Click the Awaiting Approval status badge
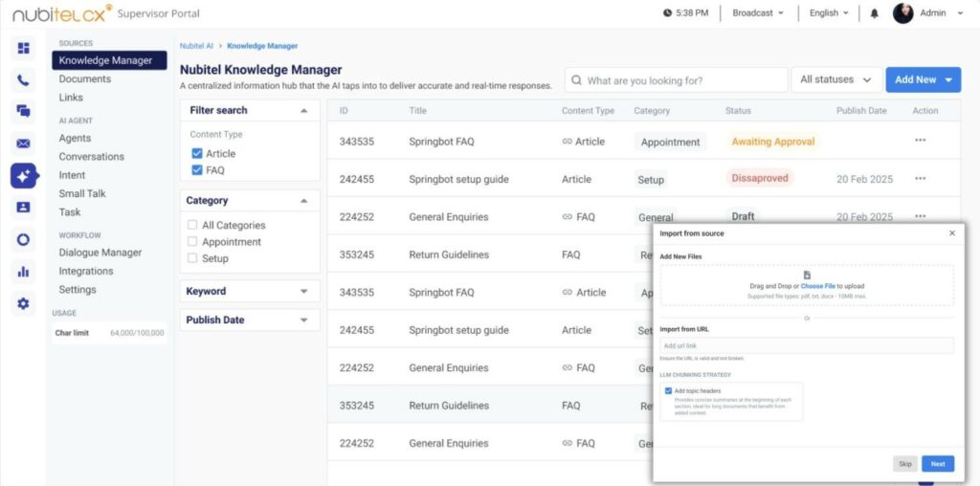 (x=773, y=142)
